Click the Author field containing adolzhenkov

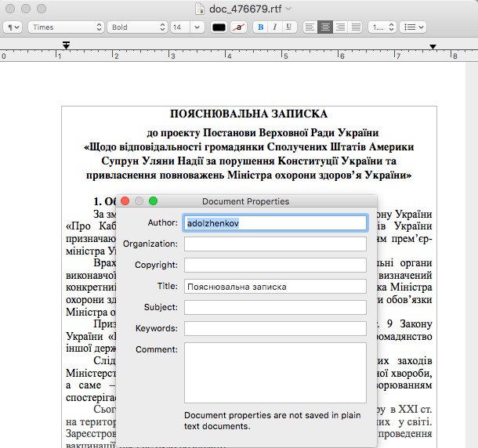point(275,223)
